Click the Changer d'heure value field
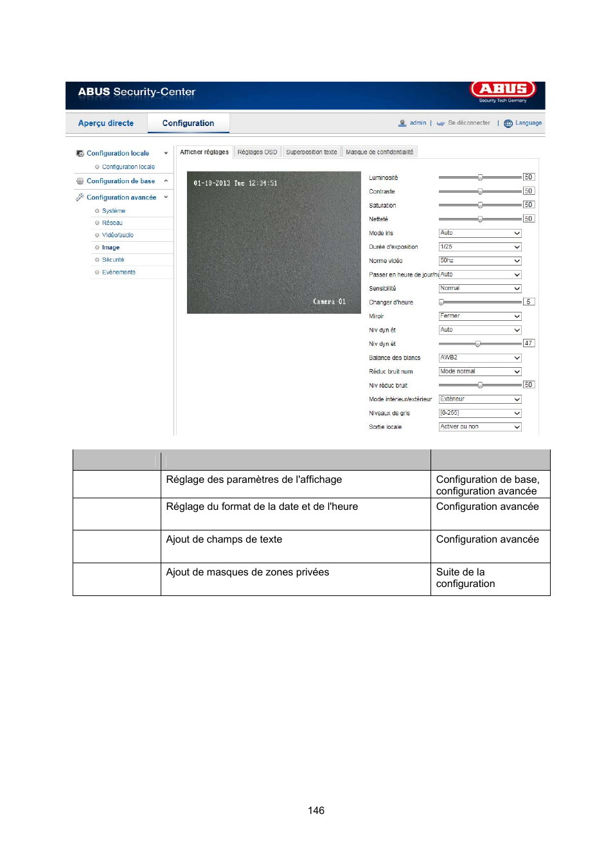The image size is (613, 868). pos(529,302)
